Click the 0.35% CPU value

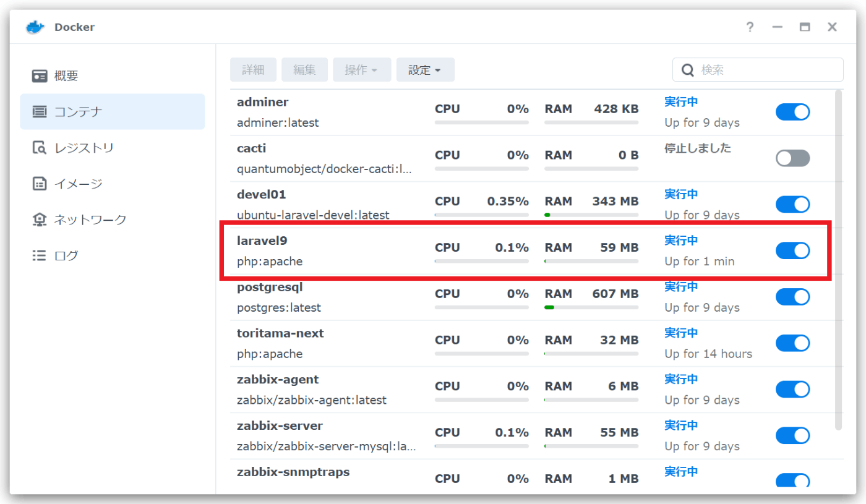point(508,202)
